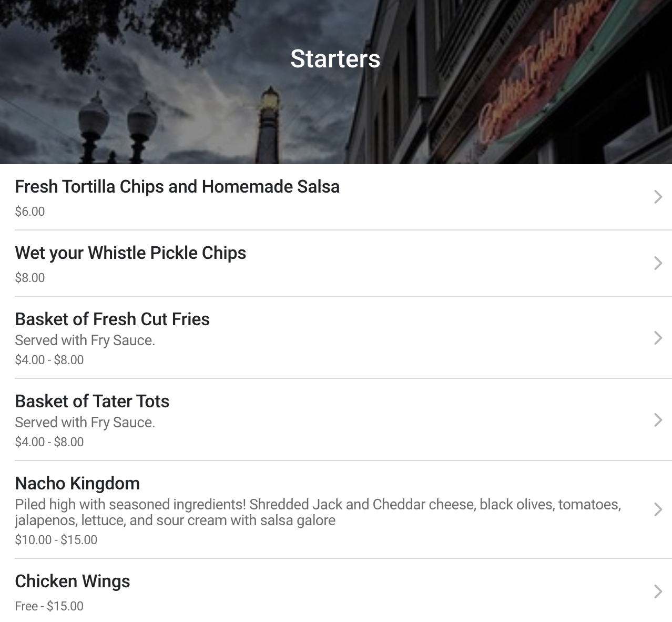Viewport: 672px width, 622px height.
Task: Choose the Basket of Fresh Cut Fries title
Action: point(112,319)
